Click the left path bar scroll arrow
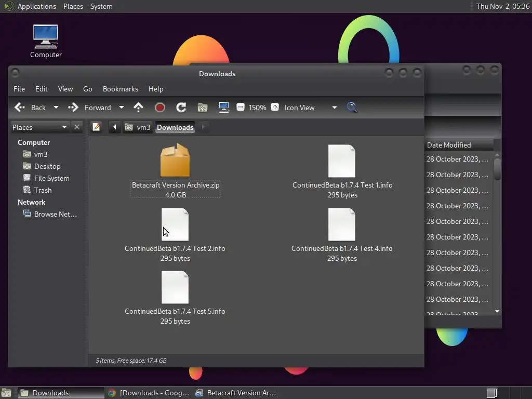Image resolution: width=532 pixels, height=399 pixels. 115,127
